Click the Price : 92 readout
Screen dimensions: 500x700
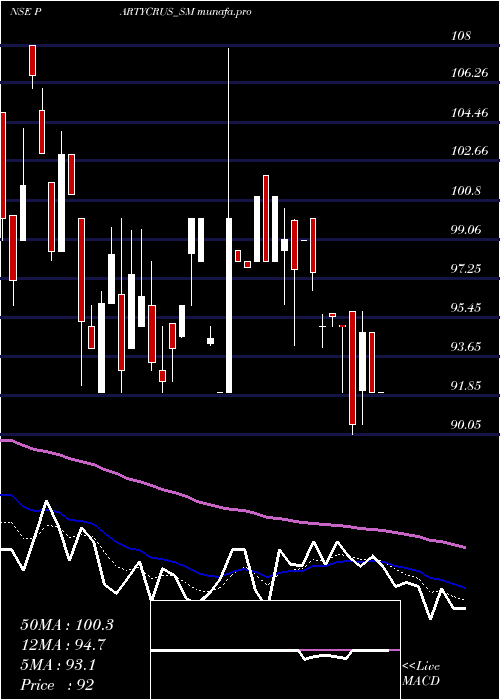click(57, 685)
